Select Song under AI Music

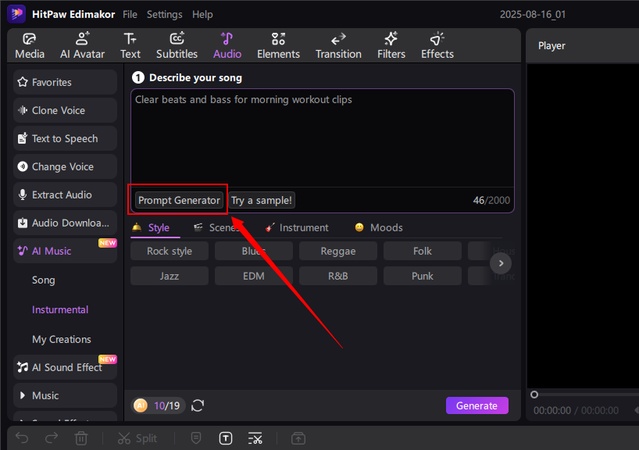click(43, 280)
